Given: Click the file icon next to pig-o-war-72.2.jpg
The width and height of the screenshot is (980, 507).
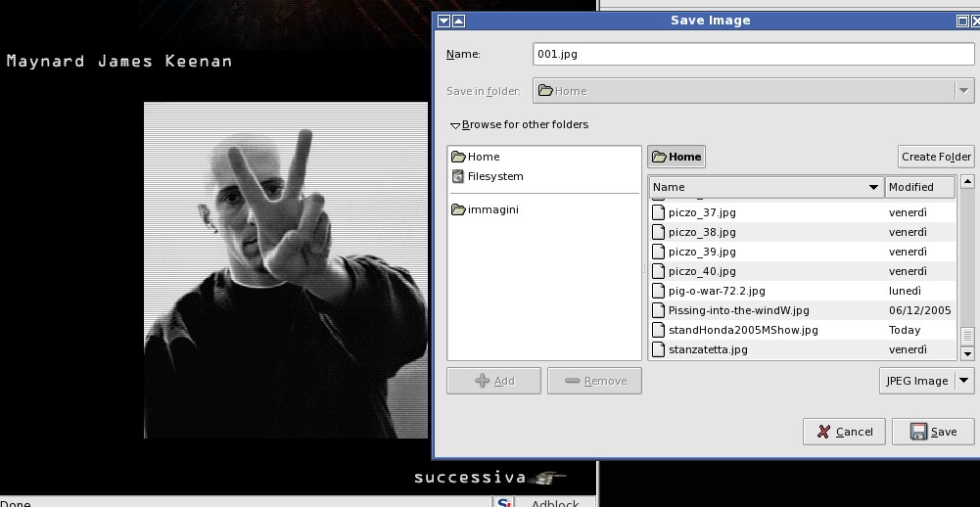Looking at the screenshot, I should coord(658,291).
